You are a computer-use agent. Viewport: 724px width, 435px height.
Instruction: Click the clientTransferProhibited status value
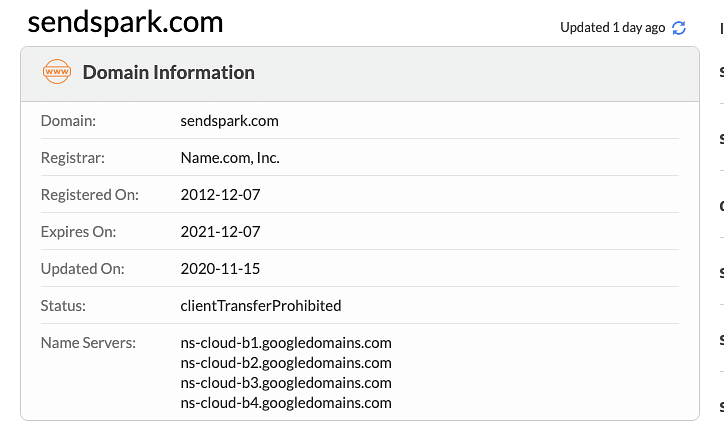[261, 305]
